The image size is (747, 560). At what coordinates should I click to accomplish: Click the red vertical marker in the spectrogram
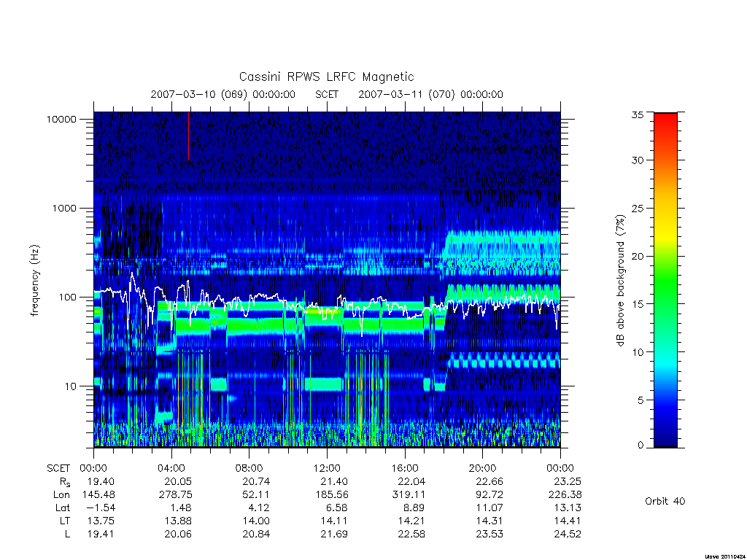(x=189, y=136)
